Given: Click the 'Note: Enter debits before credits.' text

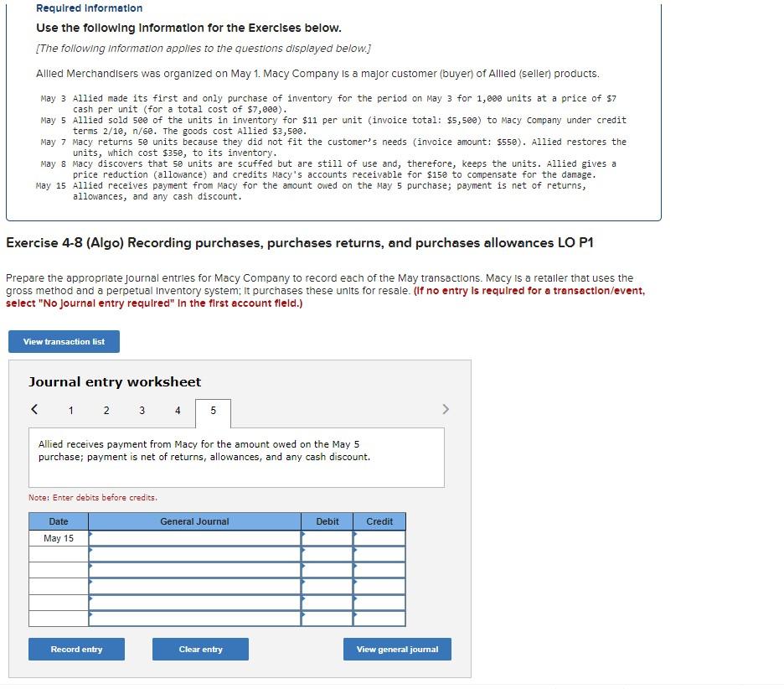Looking at the screenshot, I should (93, 497).
